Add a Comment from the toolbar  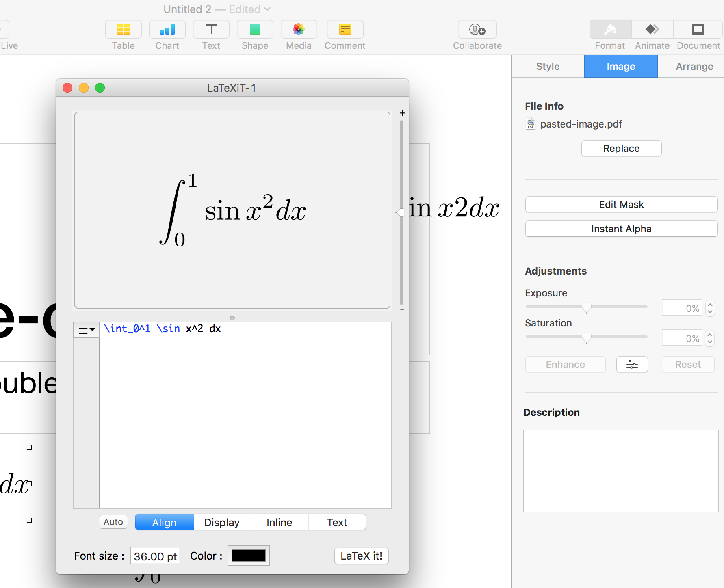pos(345,30)
